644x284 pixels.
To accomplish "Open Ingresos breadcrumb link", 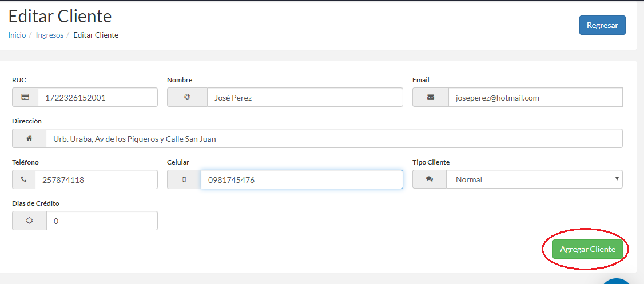I will pos(50,35).
